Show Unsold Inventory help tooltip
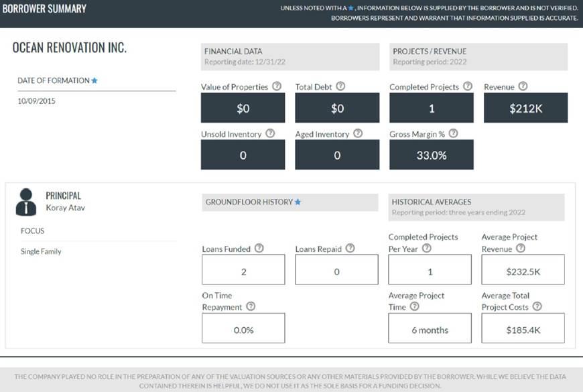This screenshot has width=583, height=392. click(270, 133)
